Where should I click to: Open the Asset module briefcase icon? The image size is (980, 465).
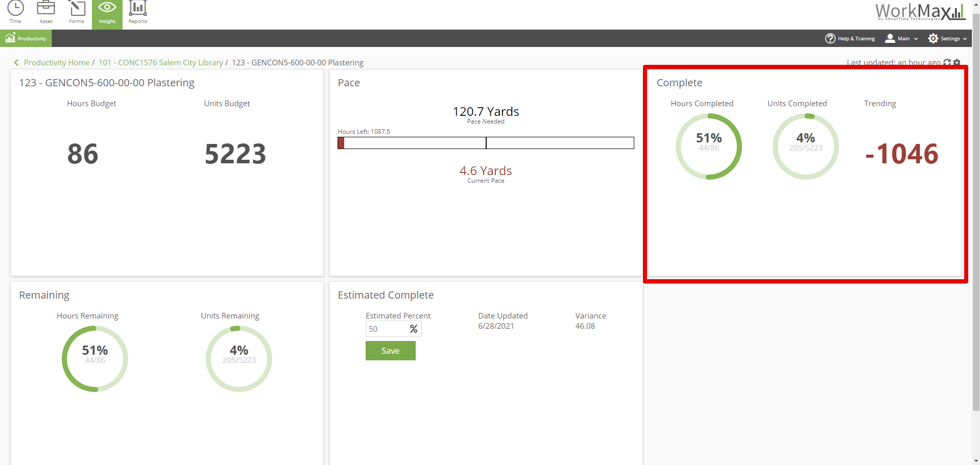tap(46, 8)
